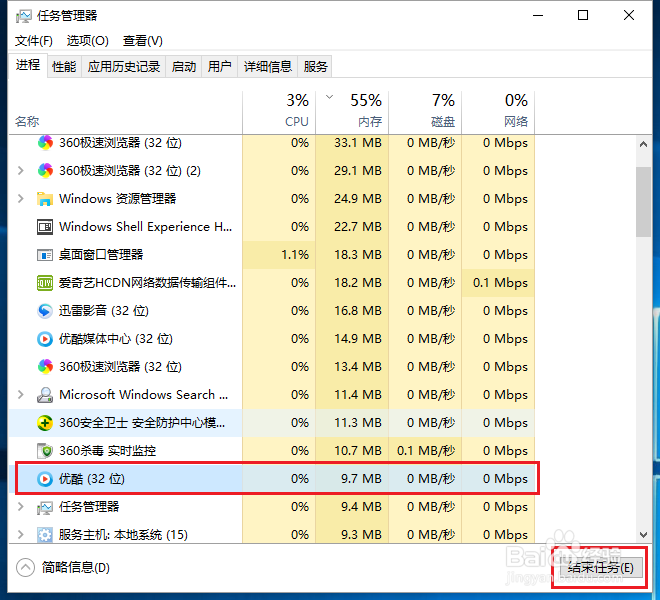Click the scrollbar down arrow
Screen dimensions: 660x600
tap(643, 535)
